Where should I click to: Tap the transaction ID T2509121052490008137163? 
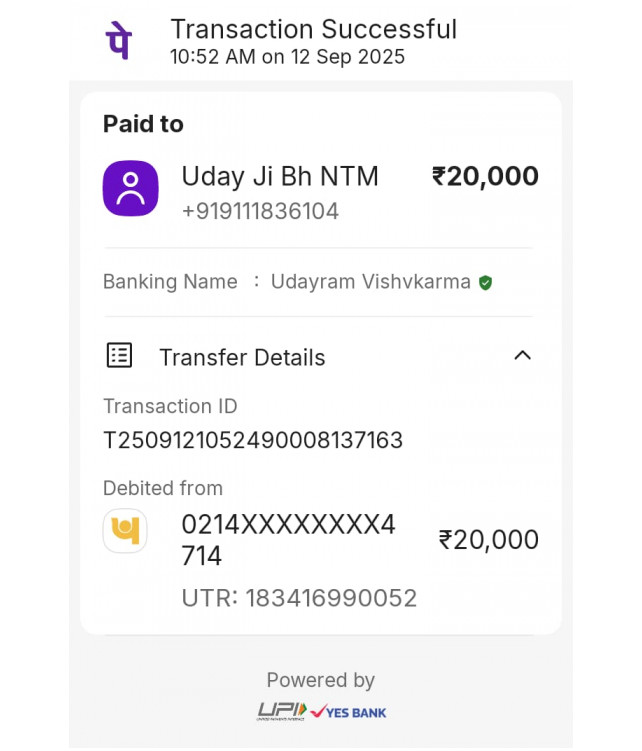click(253, 440)
